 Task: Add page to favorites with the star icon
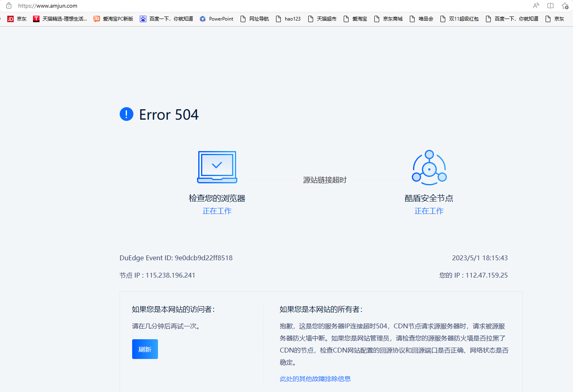click(565, 6)
